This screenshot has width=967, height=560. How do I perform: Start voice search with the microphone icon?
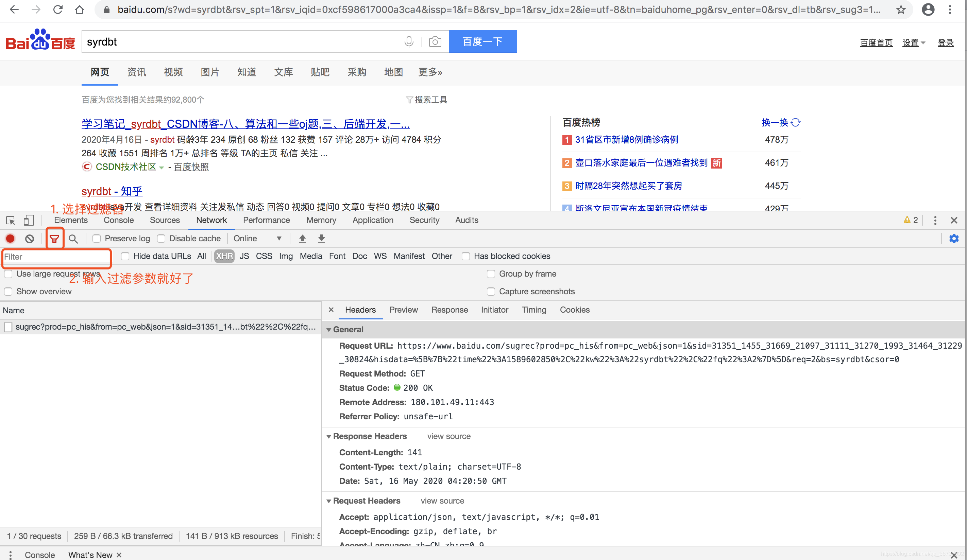(x=409, y=41)
